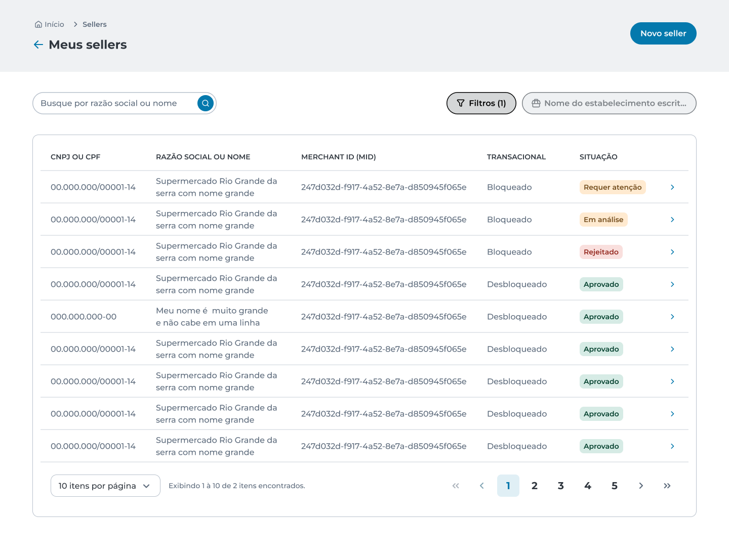Click the Novo seller button

pos(663,33)
